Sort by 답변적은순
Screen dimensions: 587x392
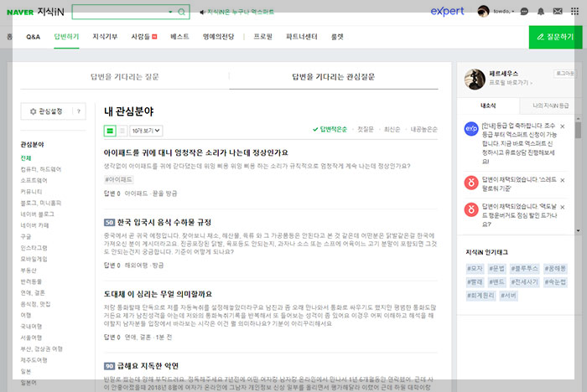pos(330,130)
